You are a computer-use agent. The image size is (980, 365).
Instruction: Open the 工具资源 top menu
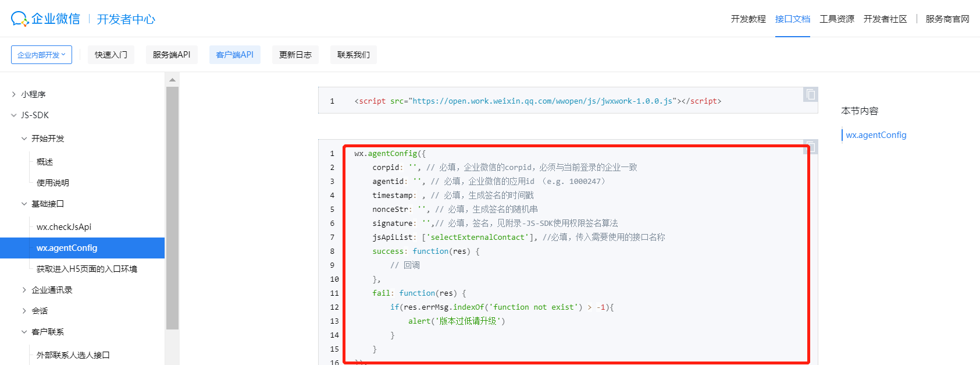coord(836,19)
